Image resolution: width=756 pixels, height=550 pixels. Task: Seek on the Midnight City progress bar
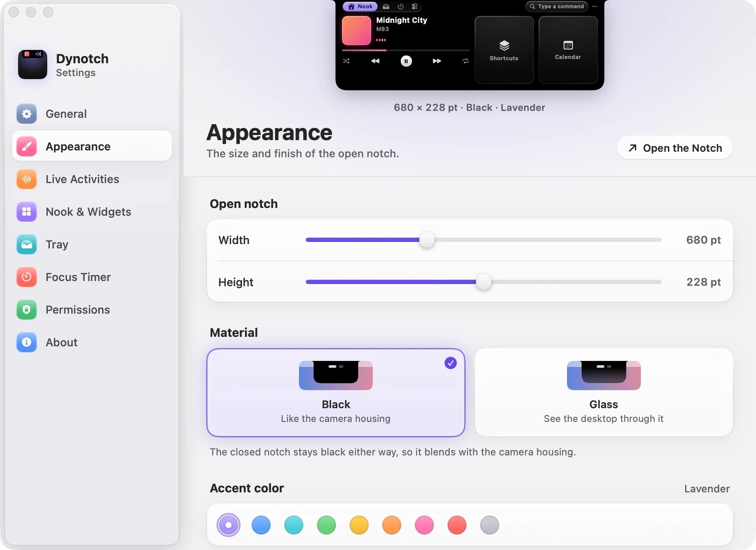tap(406, 50)
